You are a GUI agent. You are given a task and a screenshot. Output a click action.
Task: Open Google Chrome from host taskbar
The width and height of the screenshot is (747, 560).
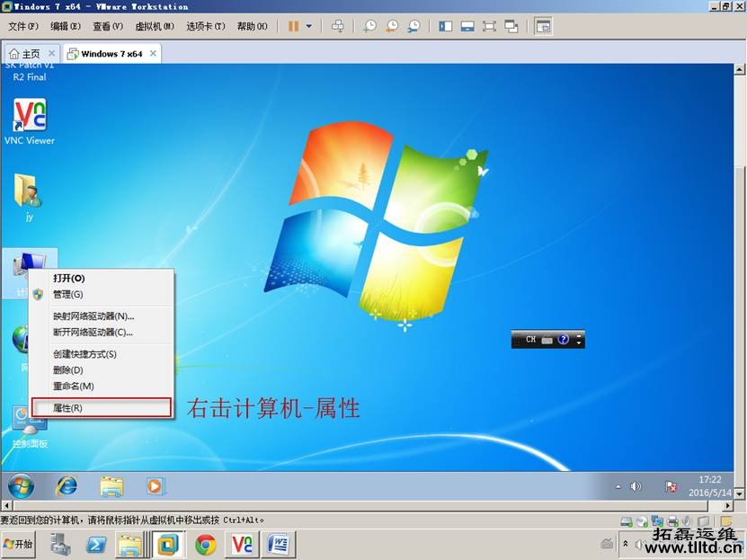206,545
